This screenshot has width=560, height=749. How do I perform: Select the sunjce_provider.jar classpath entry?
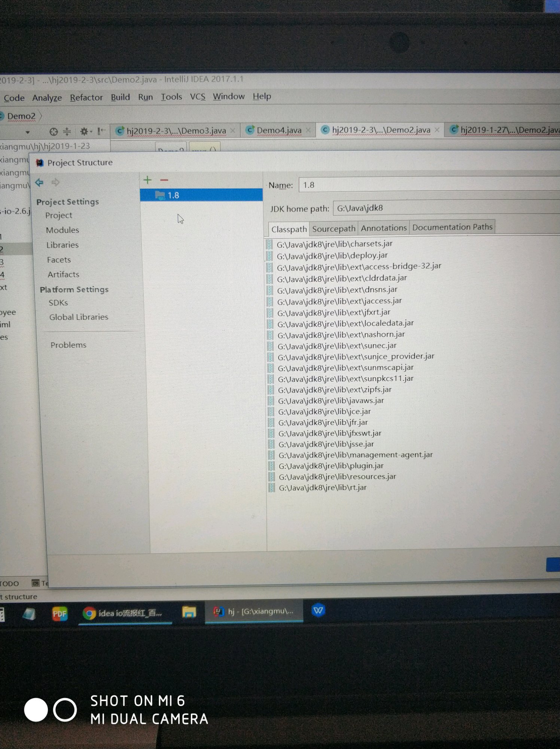356,356
